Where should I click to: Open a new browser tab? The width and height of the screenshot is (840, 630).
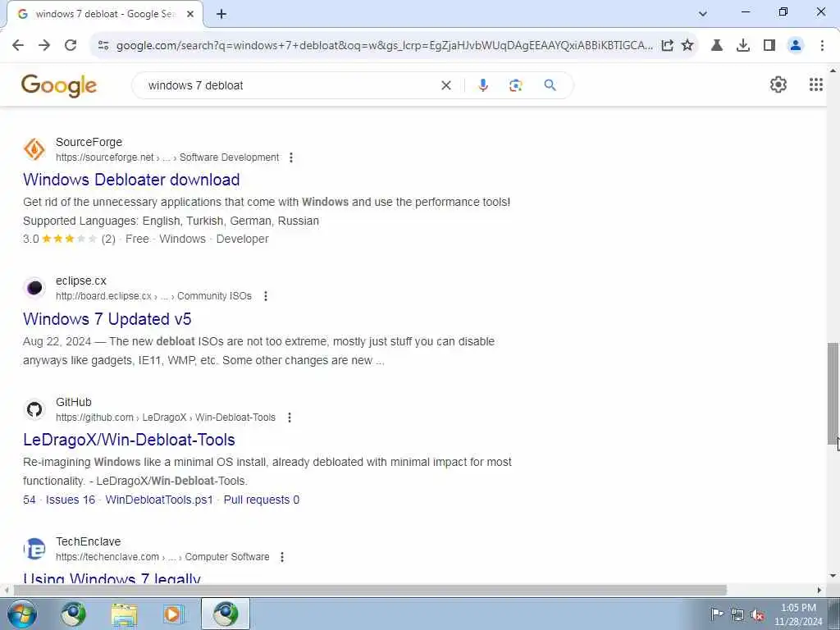(221, 14)
